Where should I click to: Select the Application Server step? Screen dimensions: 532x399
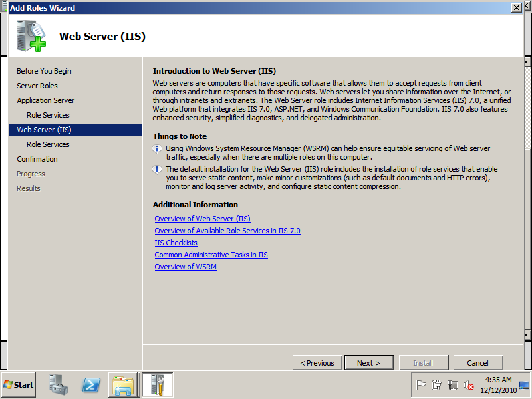pos(46,100)
